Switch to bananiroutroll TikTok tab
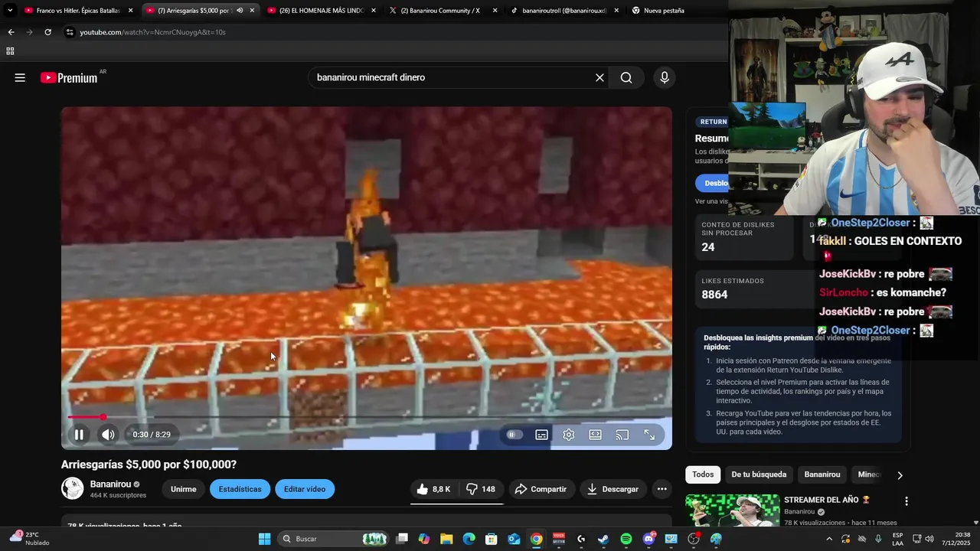This screenshot has width=980, height=551. point(564,11)
